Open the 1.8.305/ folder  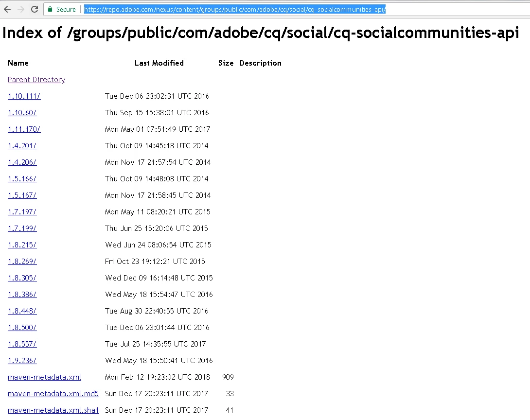click(x=22, y=279)
